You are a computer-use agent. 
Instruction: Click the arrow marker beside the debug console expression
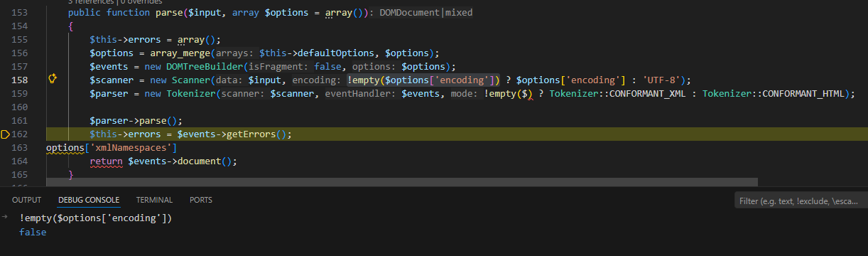5,218
